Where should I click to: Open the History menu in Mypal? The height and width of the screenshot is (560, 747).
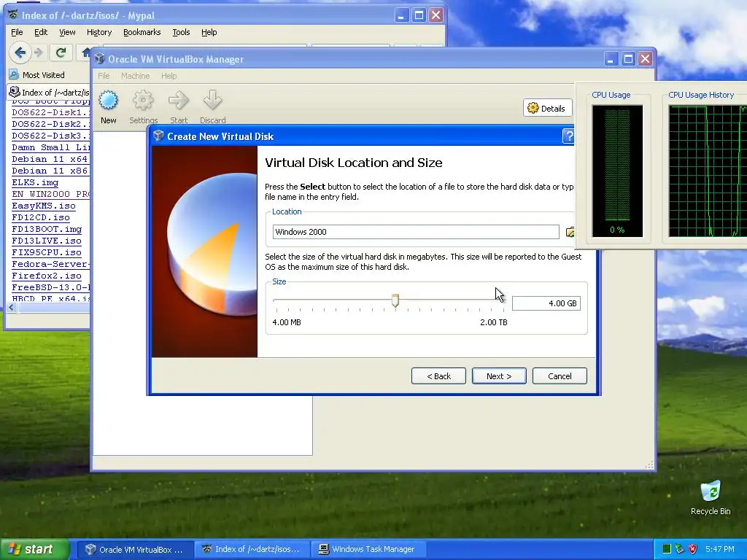coord(99,32)
